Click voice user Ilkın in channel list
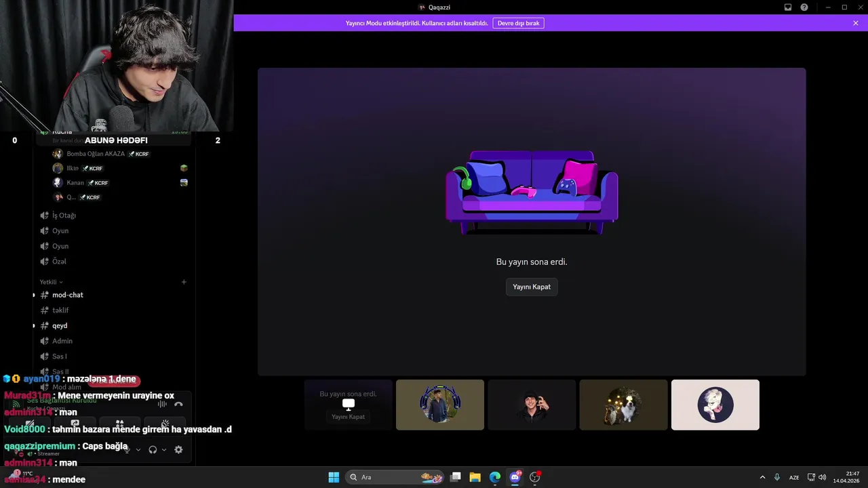 73,168
